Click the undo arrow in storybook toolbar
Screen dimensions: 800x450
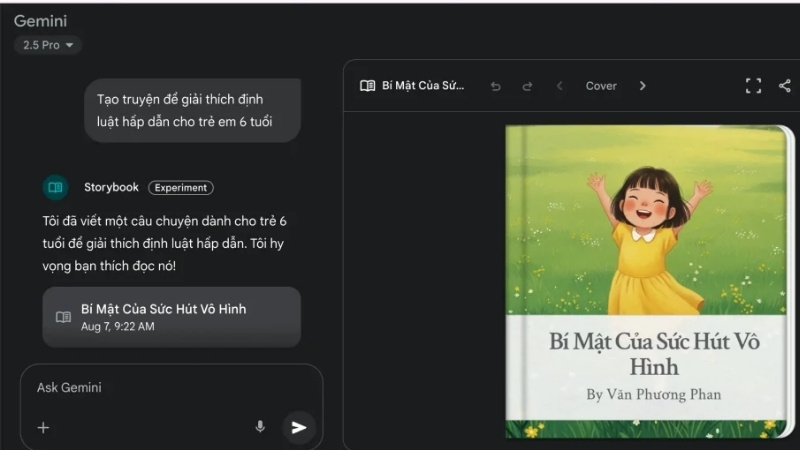(x=495, y=86)
